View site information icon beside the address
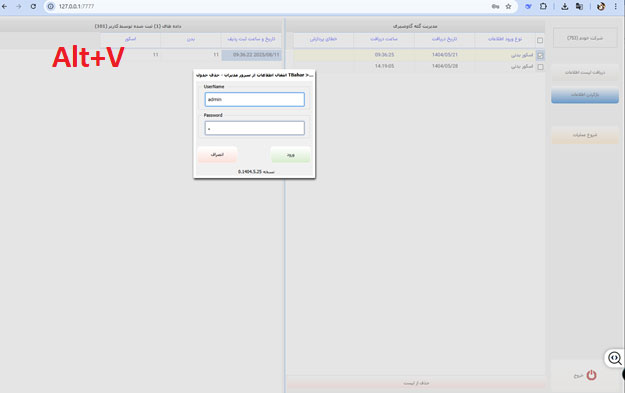 tap(51, 6)
